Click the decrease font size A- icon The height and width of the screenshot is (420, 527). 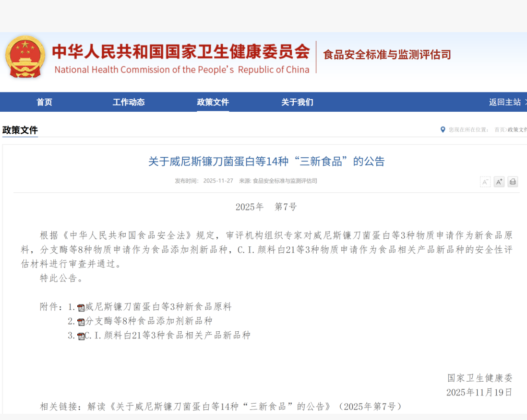point(485,182)
